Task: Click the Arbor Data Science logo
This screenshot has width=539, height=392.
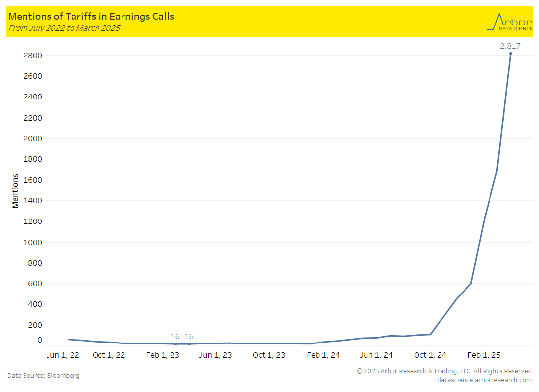Action: point(509,22)
